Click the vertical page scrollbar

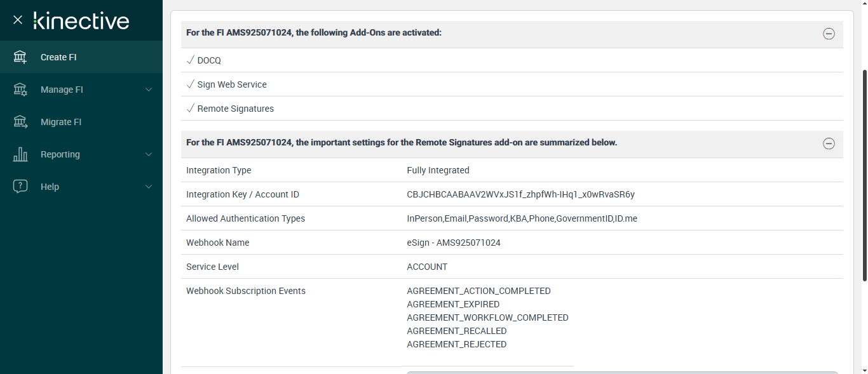coord(864,175)
